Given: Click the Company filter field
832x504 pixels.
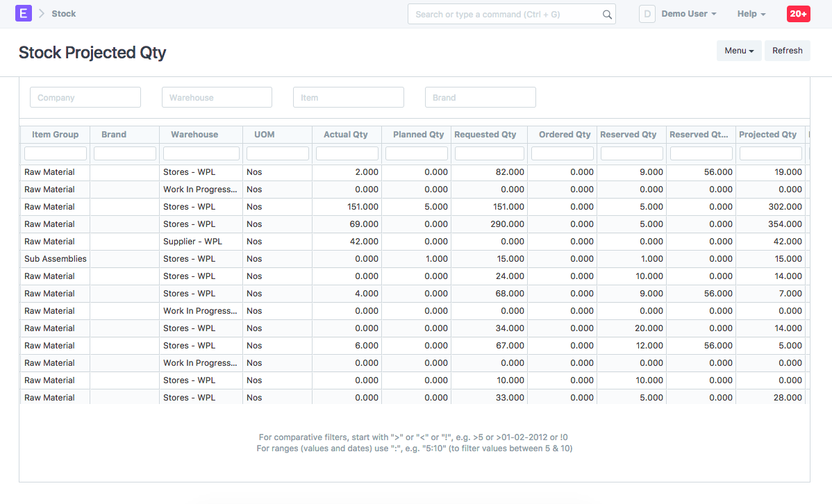Looking at the screenshot, I should pos(85,97).
